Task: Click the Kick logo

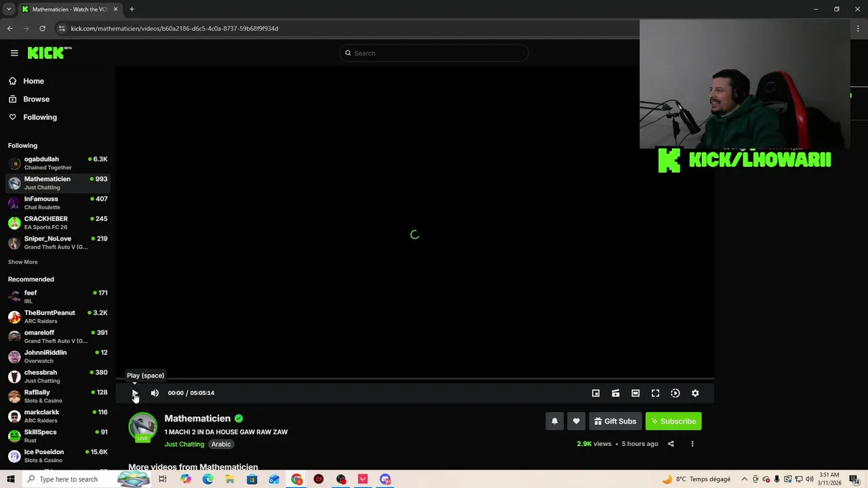Action: point(50,53)
